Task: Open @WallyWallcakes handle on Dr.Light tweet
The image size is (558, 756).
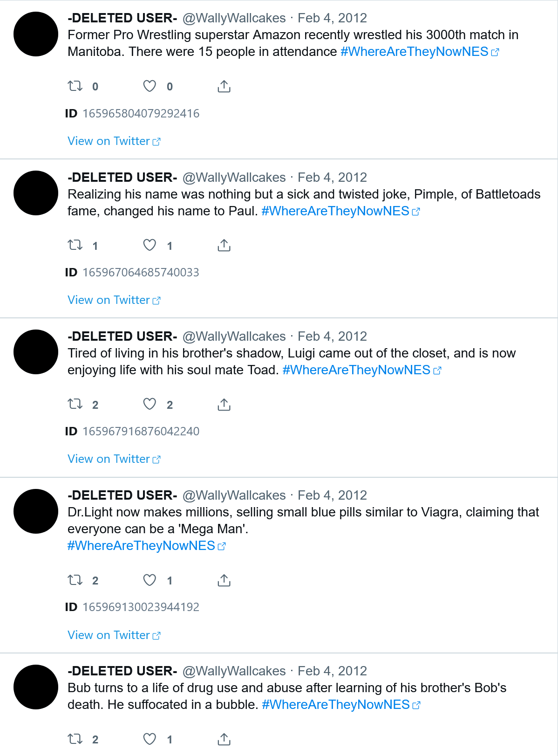Action: [234, 495]
